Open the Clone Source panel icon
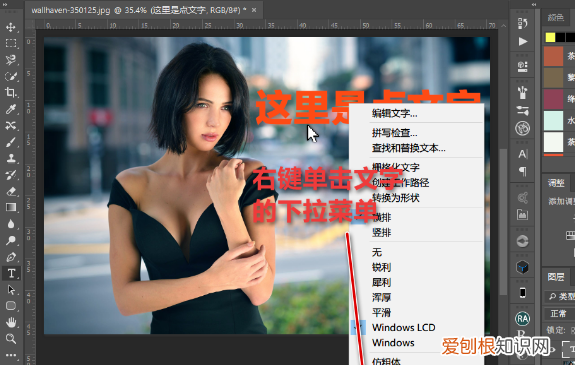Screen dimensions: 575x365 tap(522, 128)
